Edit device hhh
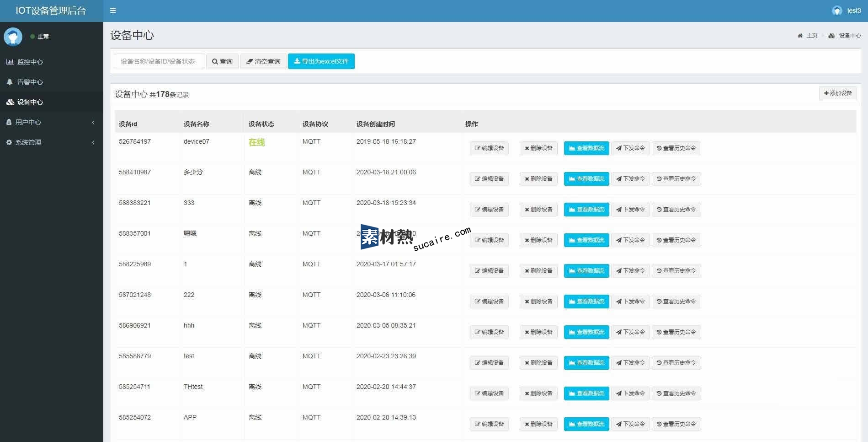This screenshot has height=442, width=868. (x=489, y=332)
